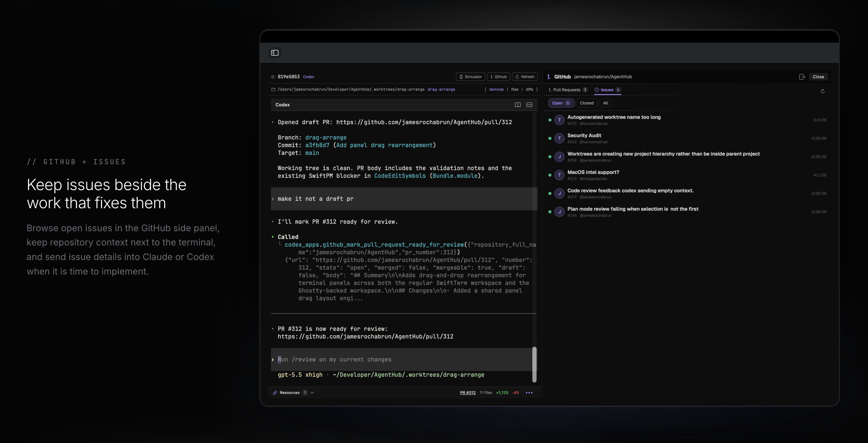Click the Resources link icon

point(275,393)
